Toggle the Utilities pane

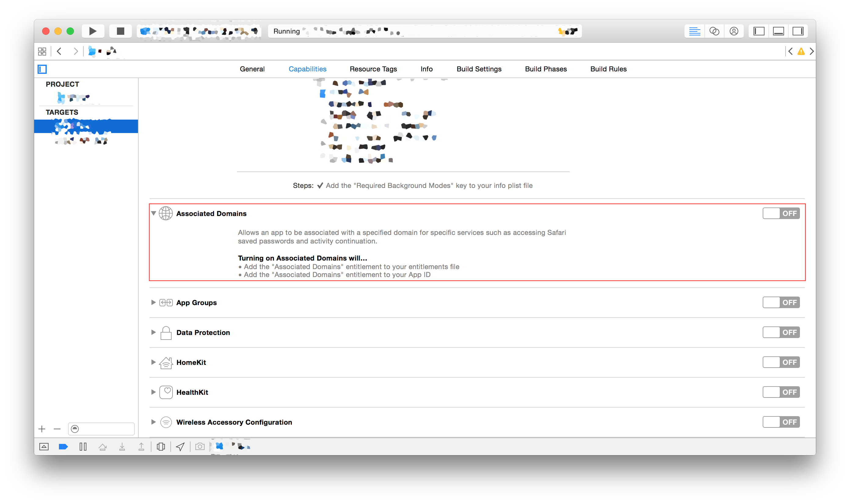coord(798,31)
